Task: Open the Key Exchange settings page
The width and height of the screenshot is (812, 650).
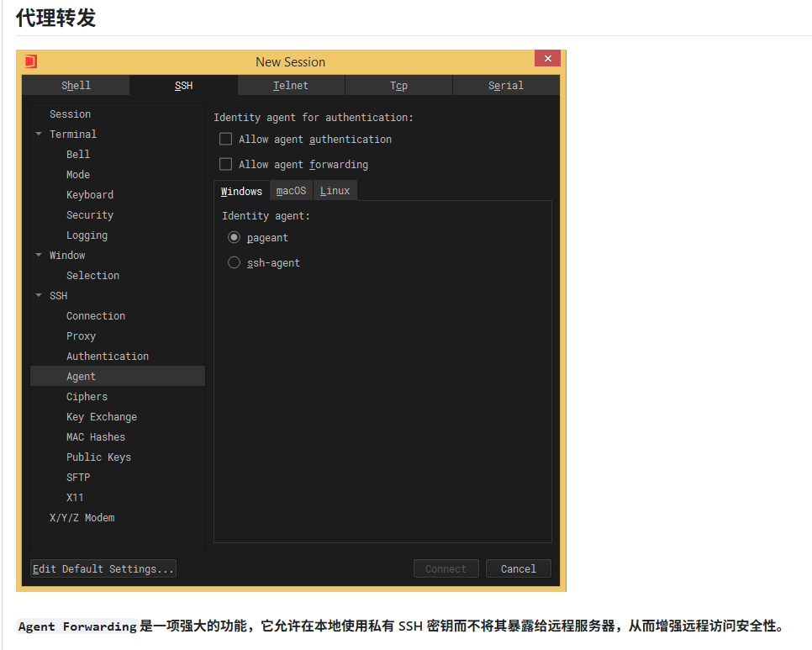Action: [102, 417]
